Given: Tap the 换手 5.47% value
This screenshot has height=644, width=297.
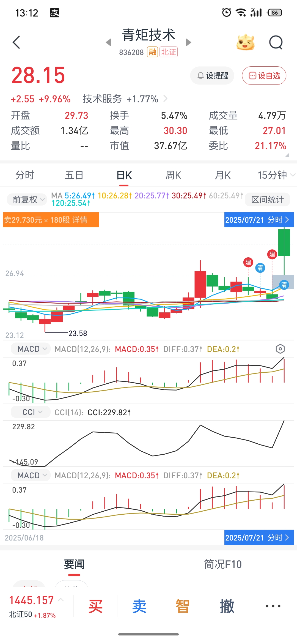Looking at the screenshot, I should (174, 116).
